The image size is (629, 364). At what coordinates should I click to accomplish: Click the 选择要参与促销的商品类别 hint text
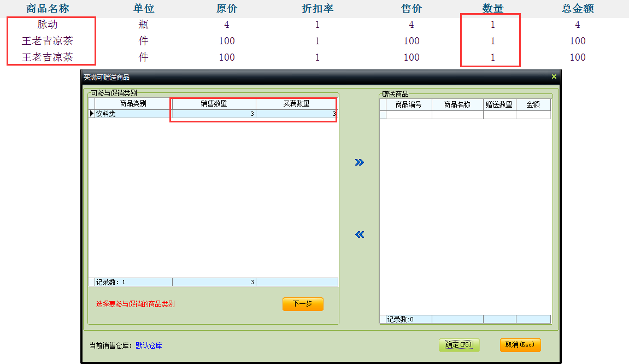(x=135, y=304)
